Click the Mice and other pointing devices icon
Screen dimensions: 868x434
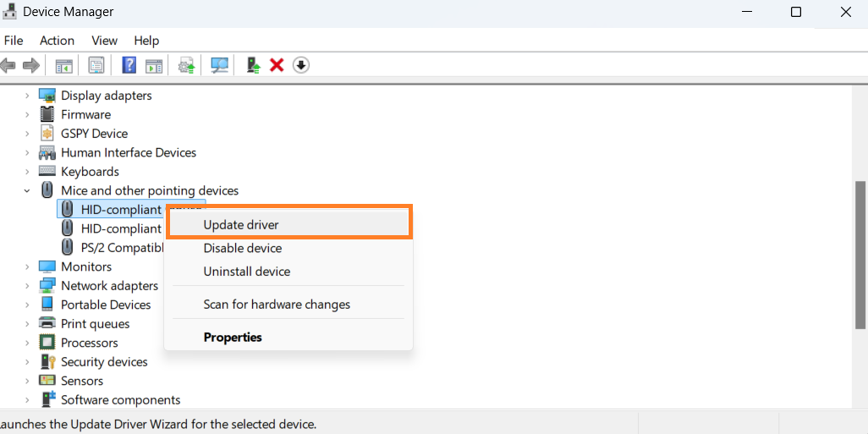[47, 190]
